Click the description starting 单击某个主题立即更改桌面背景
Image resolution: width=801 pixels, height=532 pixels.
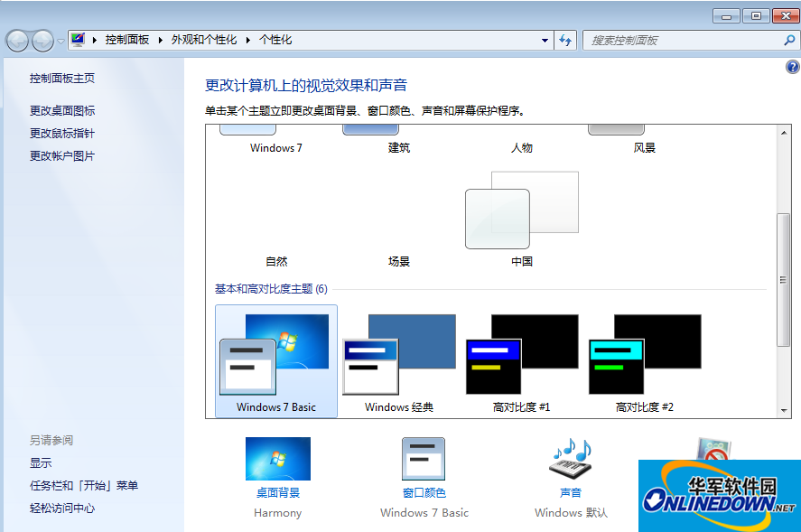point(367,111)
